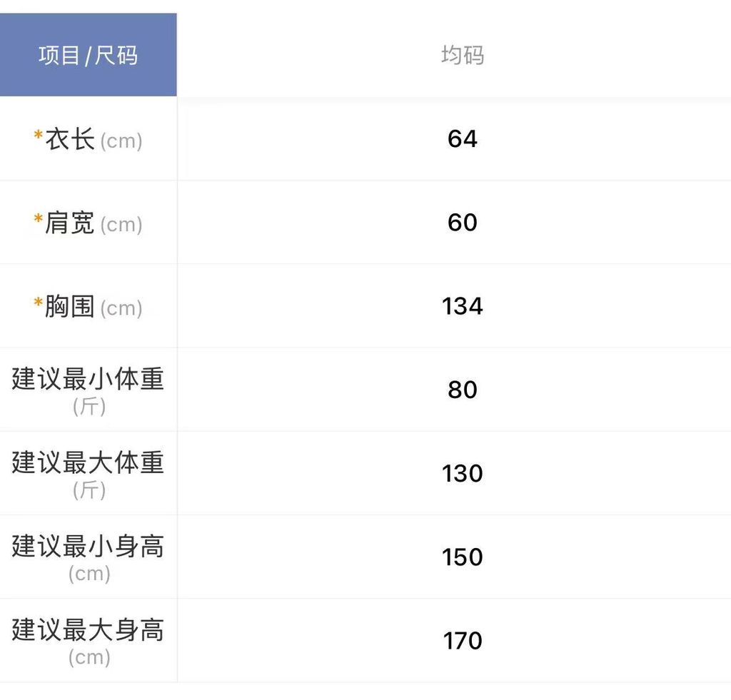Screen dimensions: 731x700
Task: Select the maximum weight value 130
Action: coord(462,473)
